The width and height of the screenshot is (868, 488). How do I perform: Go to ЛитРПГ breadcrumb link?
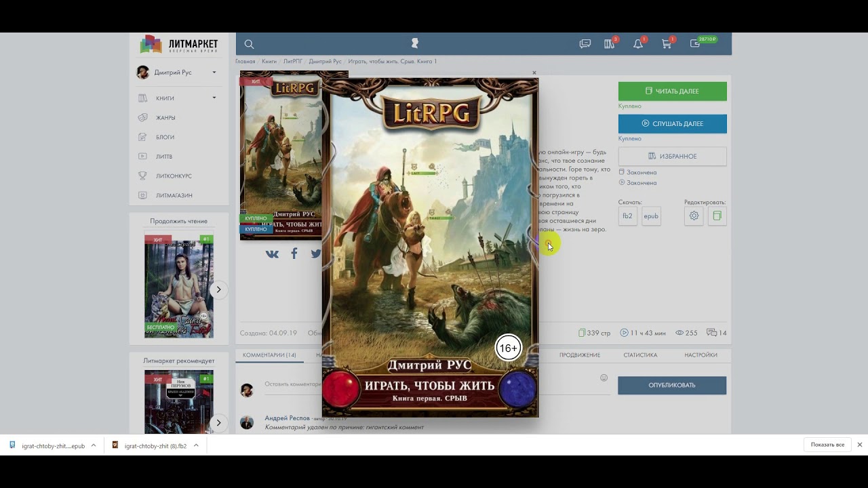[293, 61]
